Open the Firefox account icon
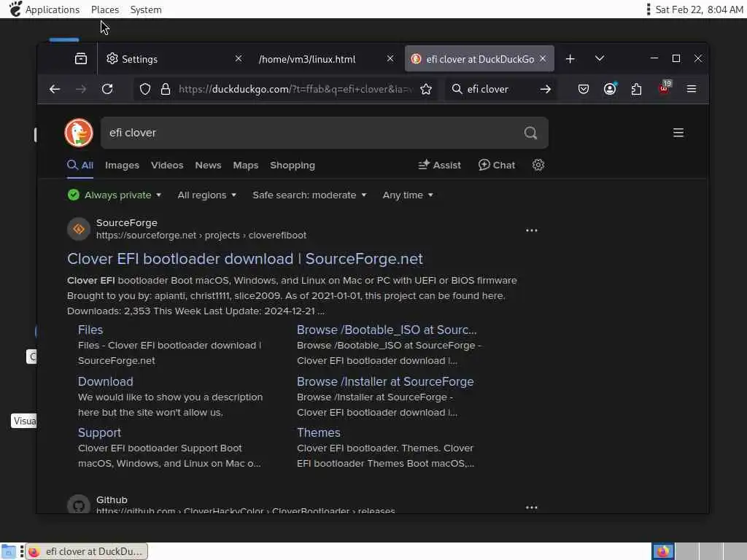 pyautogui.click(x=610, y=89)
